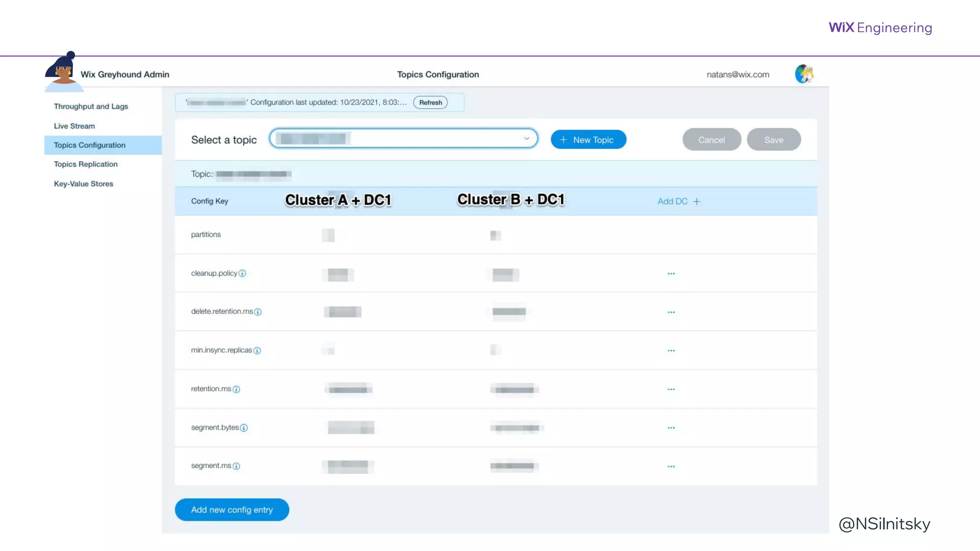Open Throughput and Lags page
The height and width of the screenshot is (551, 980).
click(x=91, y=106)
